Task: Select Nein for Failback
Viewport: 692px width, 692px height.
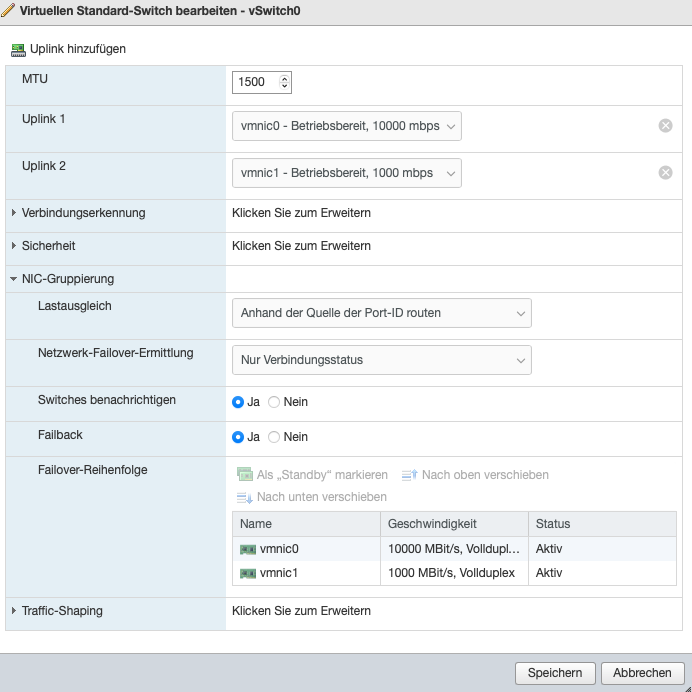Action: pos(274,437)
